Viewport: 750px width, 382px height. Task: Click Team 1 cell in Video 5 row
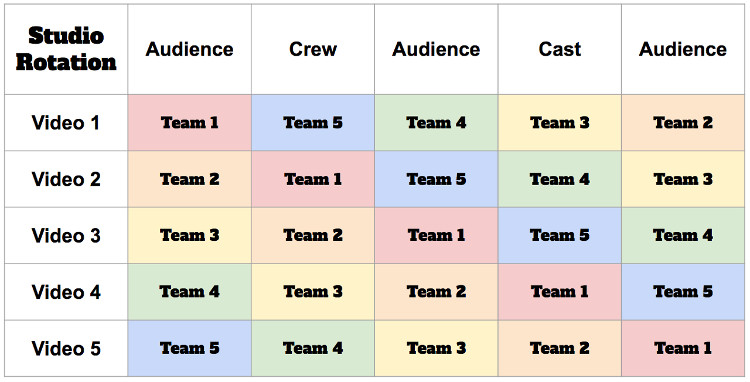pyautogui.click(x=683, y=348)
